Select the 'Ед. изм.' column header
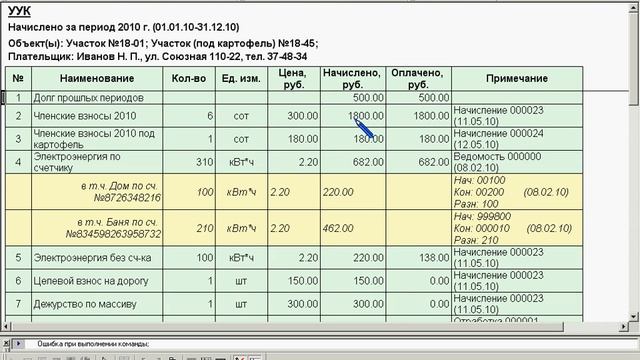This screenshot has height=360, width=640. point(241,78)
